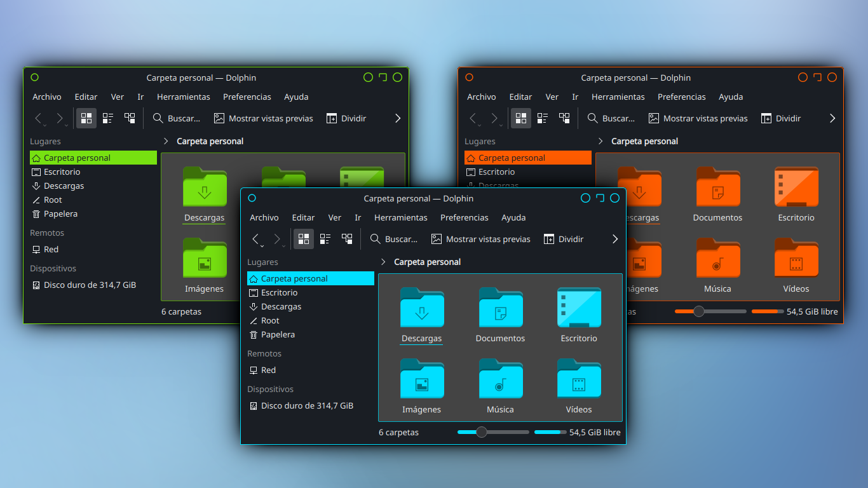Switch to icons view in green window

(86, 118)
